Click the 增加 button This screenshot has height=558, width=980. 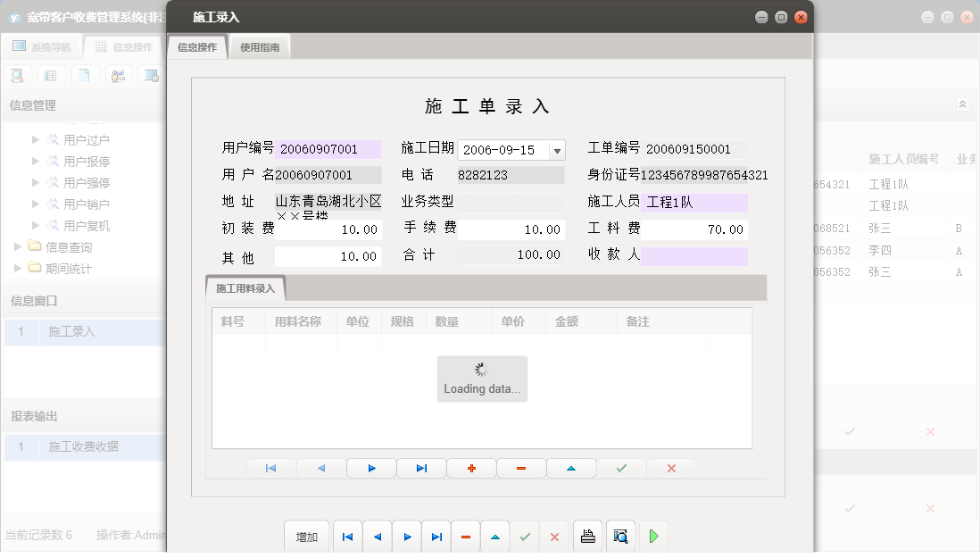click(x=307, y=537)
